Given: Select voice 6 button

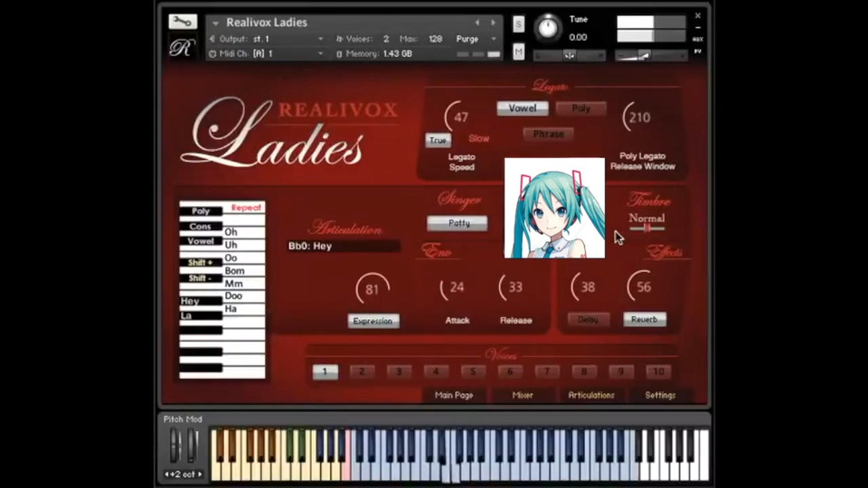Looking at the screenshot, I should (x=510, y=371).
